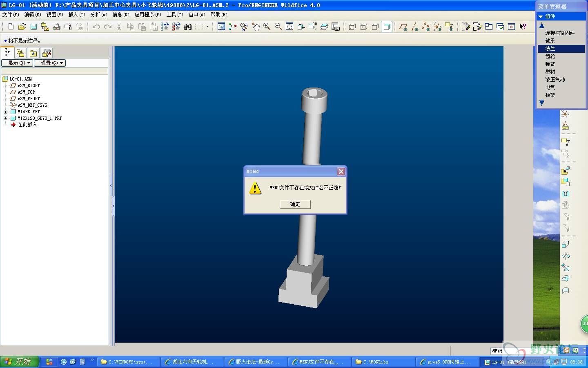The width and height of the screenshot is (588, 368).
Task: Click the Windows 开始 button
Action: point(20,362)
